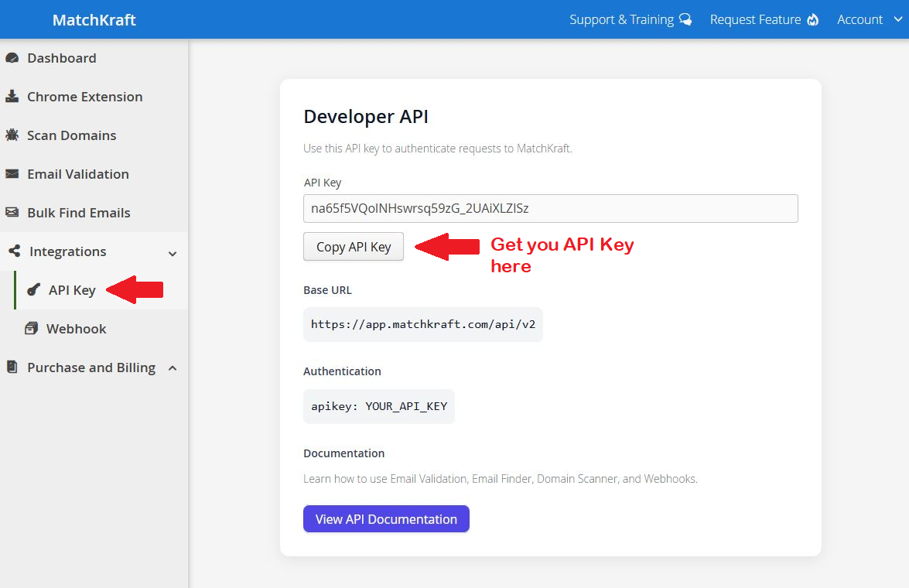Click inside the API Key field
The width and height of the screenshot is (909, 588).
(551, 208)
